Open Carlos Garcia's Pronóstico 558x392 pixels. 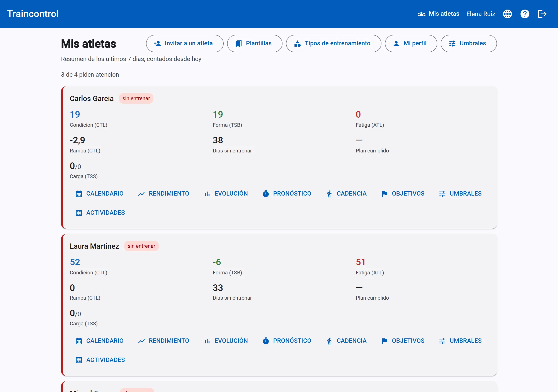(x=287, y=194)
